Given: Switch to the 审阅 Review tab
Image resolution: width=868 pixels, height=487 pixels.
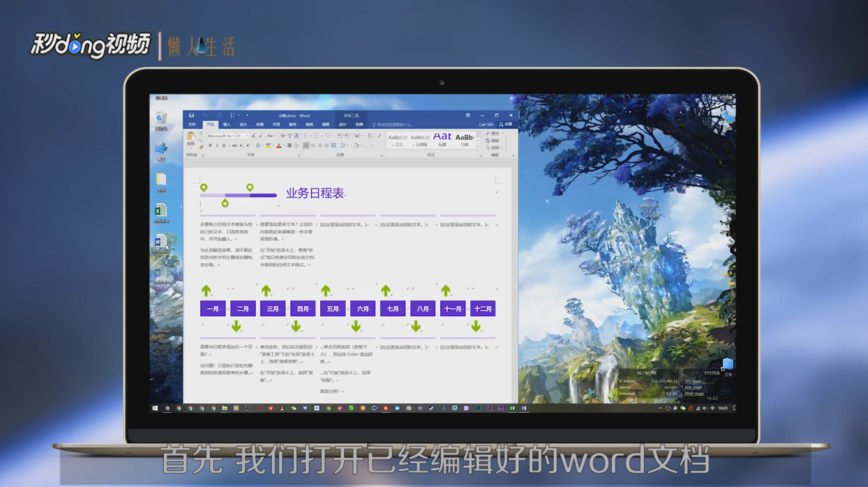Looking at the screenshot, I should tap(309, 124).
